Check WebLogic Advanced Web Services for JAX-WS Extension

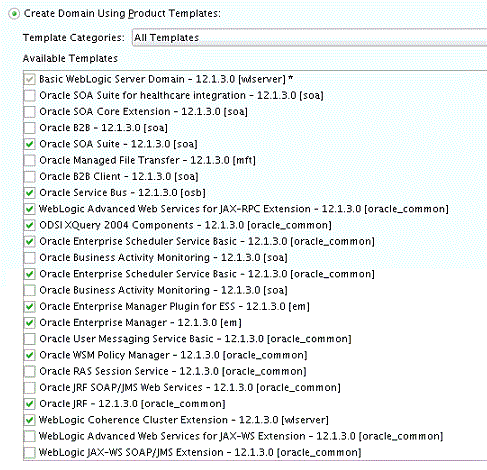point(30,436)
